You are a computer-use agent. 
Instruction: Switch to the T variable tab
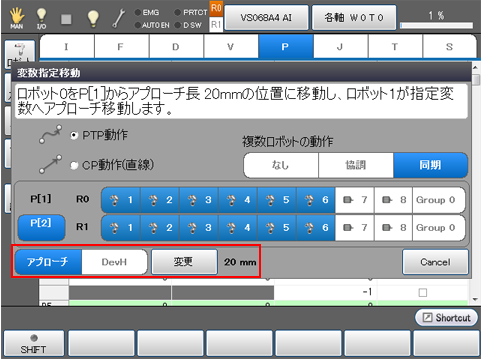(395, 47)
